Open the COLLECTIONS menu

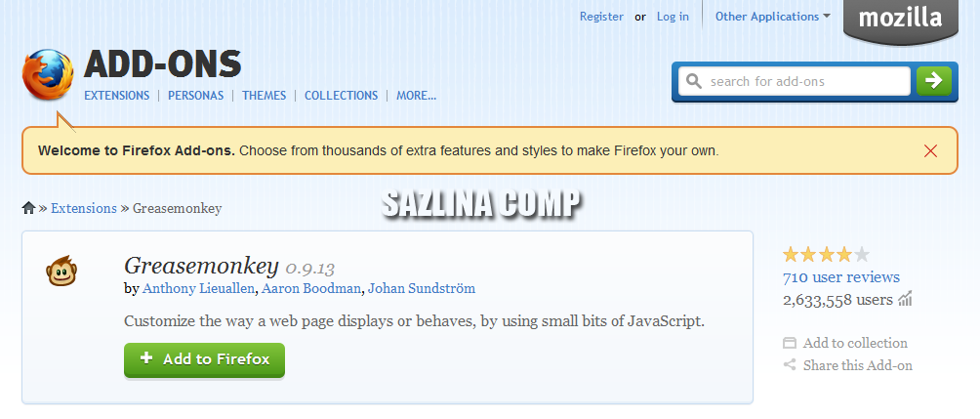pyautogui.click(x=341, y=96)
